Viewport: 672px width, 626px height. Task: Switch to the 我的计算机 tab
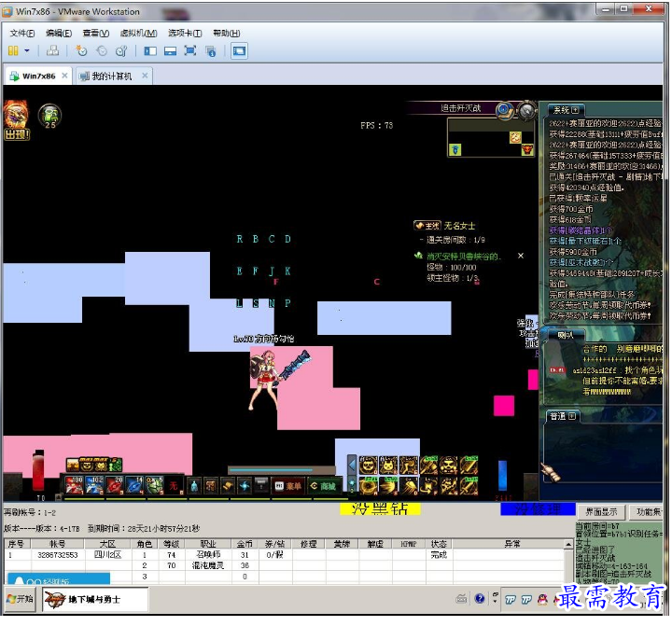tap(111, 77)
